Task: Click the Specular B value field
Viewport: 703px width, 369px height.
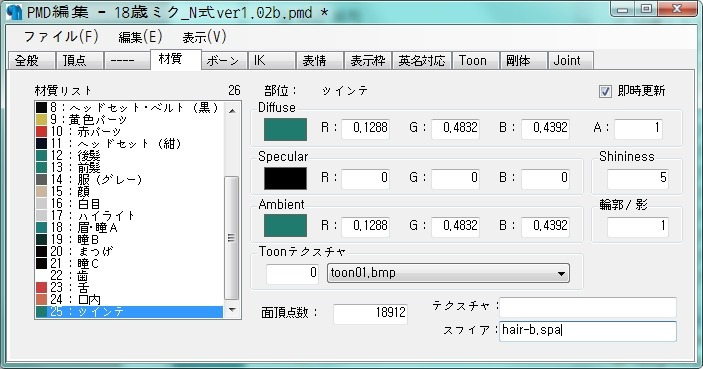Action: (x=546, y=178)
